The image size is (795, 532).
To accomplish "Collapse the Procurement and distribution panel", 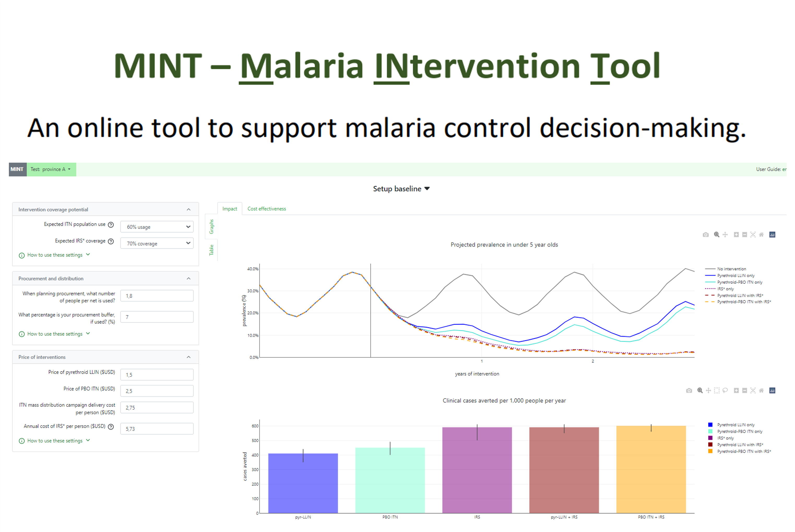I will (188, 279).
